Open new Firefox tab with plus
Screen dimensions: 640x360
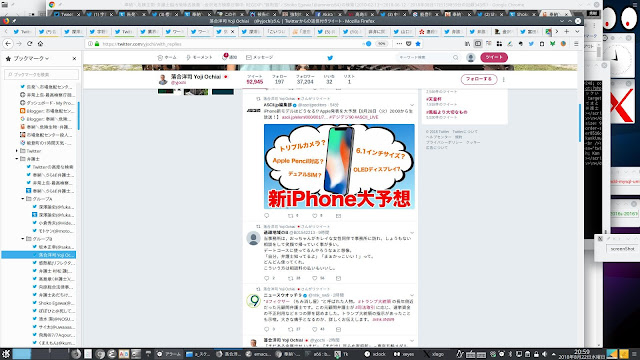567,31
